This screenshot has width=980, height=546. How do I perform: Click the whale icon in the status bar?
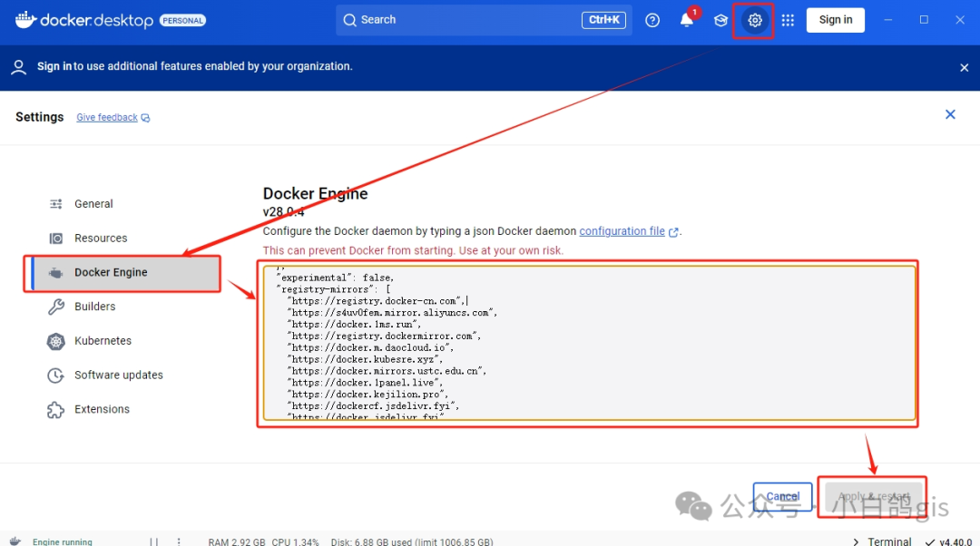(x=15, y=541)
